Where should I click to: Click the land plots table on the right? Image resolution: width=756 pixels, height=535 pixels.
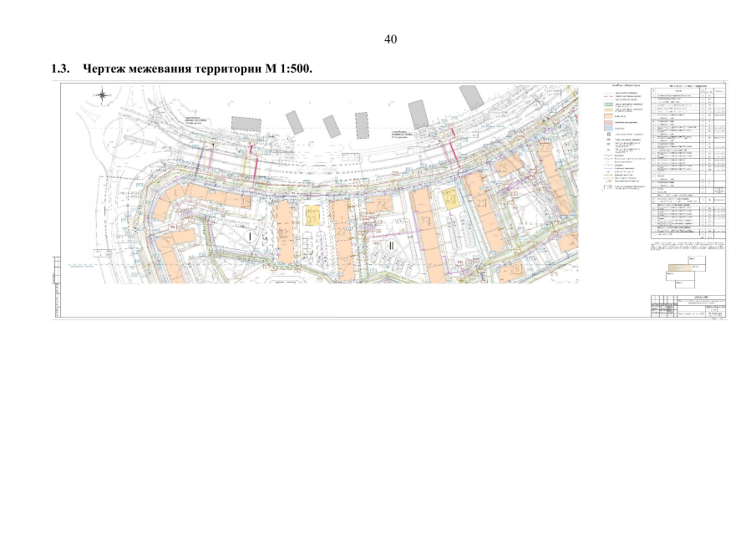[688, 162]
